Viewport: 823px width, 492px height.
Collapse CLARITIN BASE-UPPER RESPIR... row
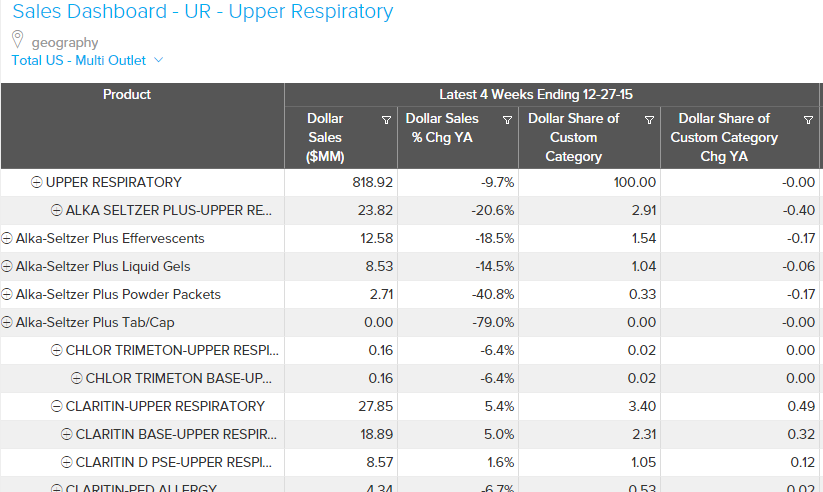coord(67,435)
